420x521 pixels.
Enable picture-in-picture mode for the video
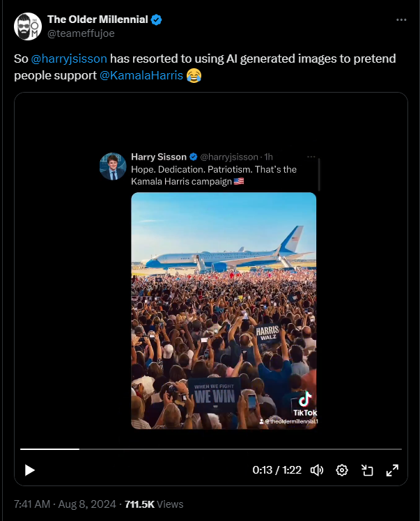tap(367, 470)
